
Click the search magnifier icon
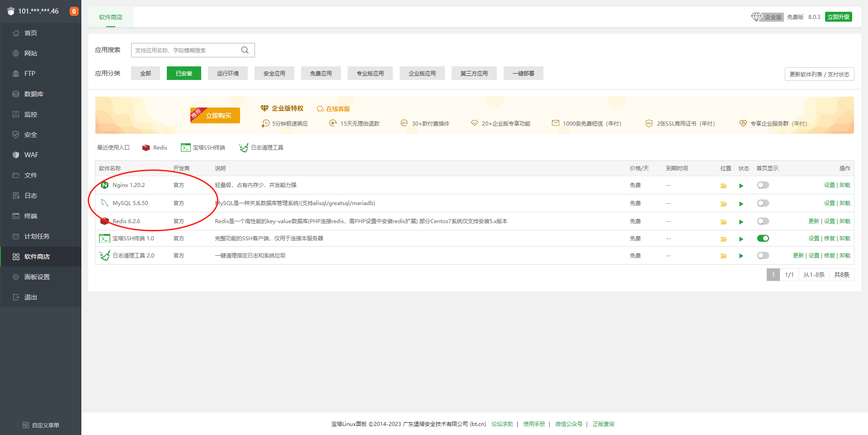tap(245, 50)
